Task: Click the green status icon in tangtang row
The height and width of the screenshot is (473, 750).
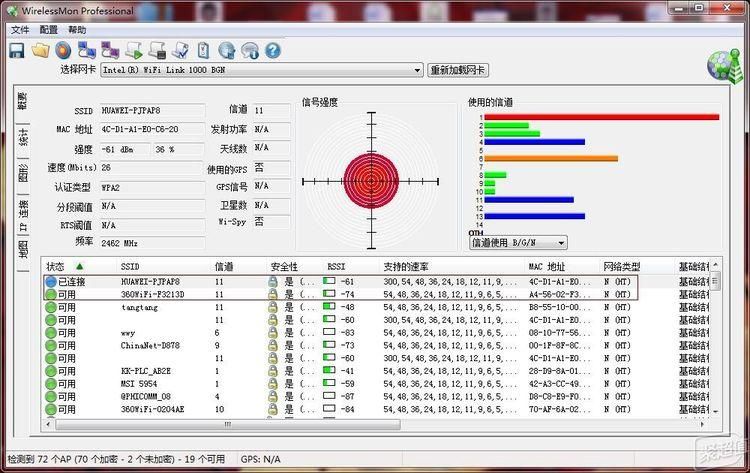Action: (51, 308)
